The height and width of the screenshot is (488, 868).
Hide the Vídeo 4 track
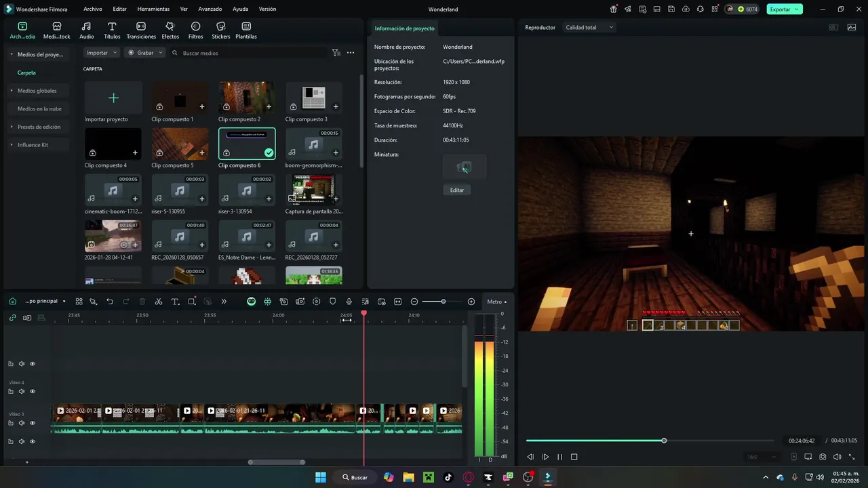pyautogui.click(x=32, y=391)
